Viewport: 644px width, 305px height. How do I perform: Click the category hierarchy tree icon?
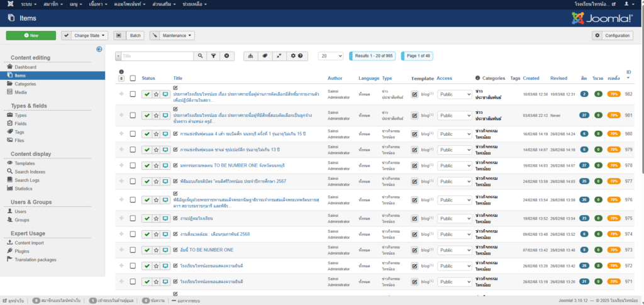(250, 56)
